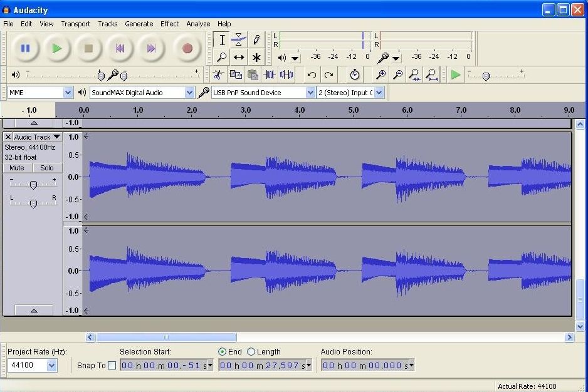Start playback with the green Play button
Image resolution: width=588 pixels, height=392 pixels.
(56, 48)
